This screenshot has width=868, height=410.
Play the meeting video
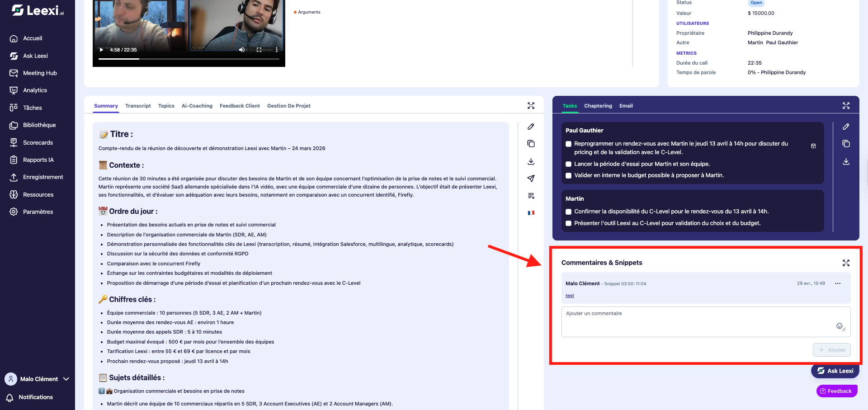coord(101,50)
